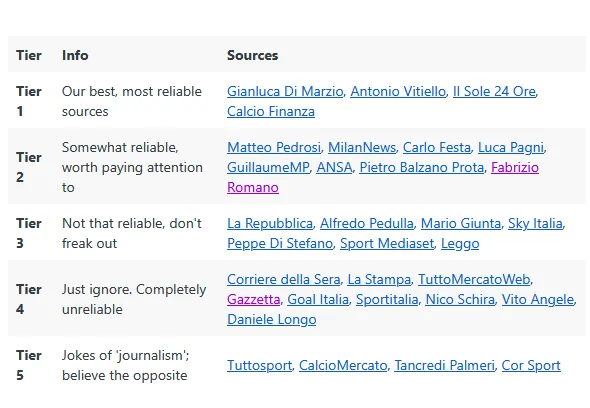Follow the GuillaumeMP link
The height and width of the screenshot is (408, 590).
coord(268,167)
